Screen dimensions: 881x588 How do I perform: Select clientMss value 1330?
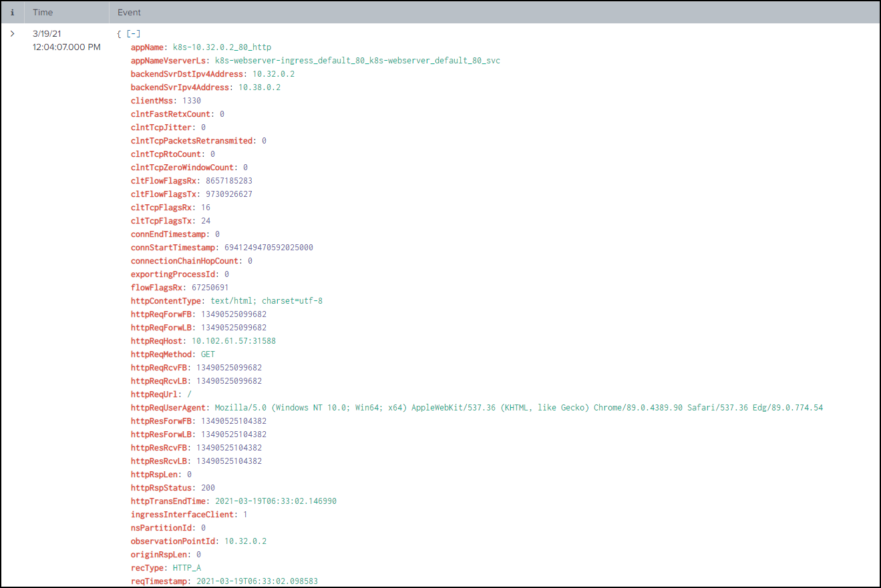pos(192,101)
